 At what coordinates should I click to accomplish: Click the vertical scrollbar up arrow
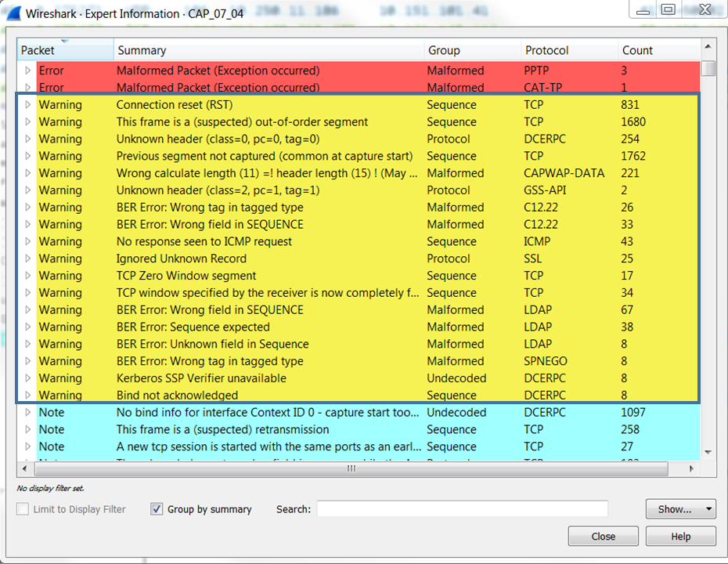pos(708,46)
